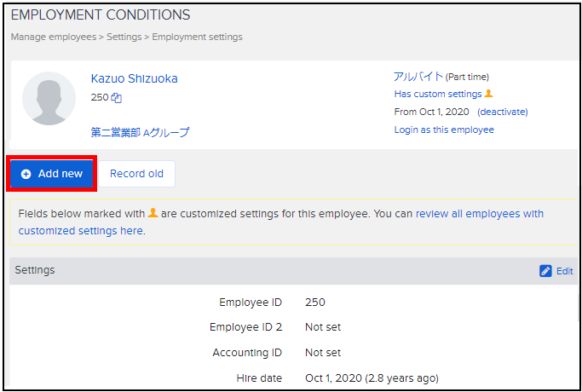Open the Kazuo Shizuoka employee name link
This screenshot has height=392, width=582.
pyautogui.click(x=134, y=78)
